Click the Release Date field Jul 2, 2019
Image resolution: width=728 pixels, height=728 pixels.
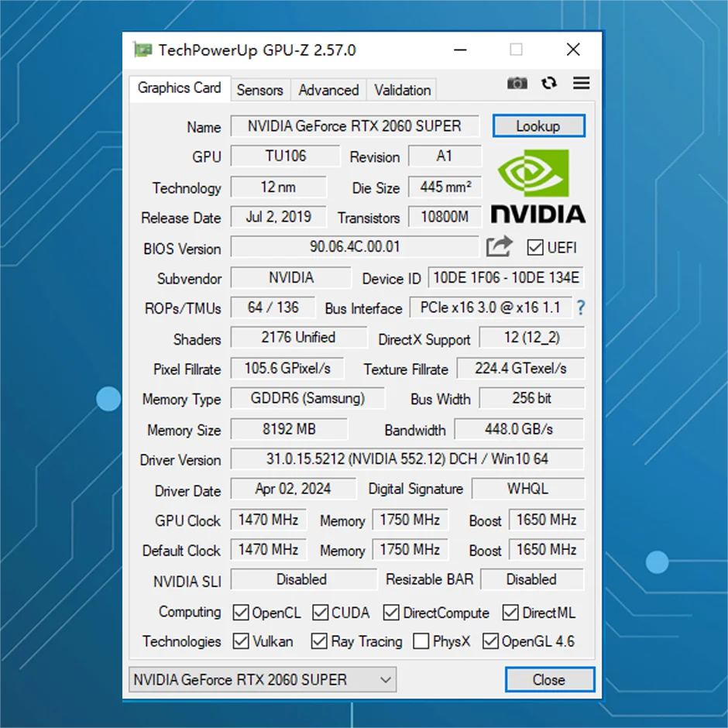tap(278, 217)
